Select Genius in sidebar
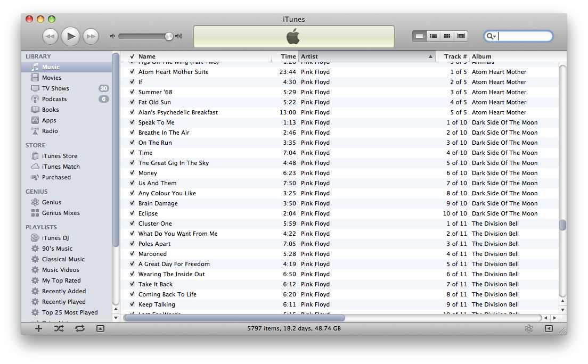 click(x=67, y=202)
